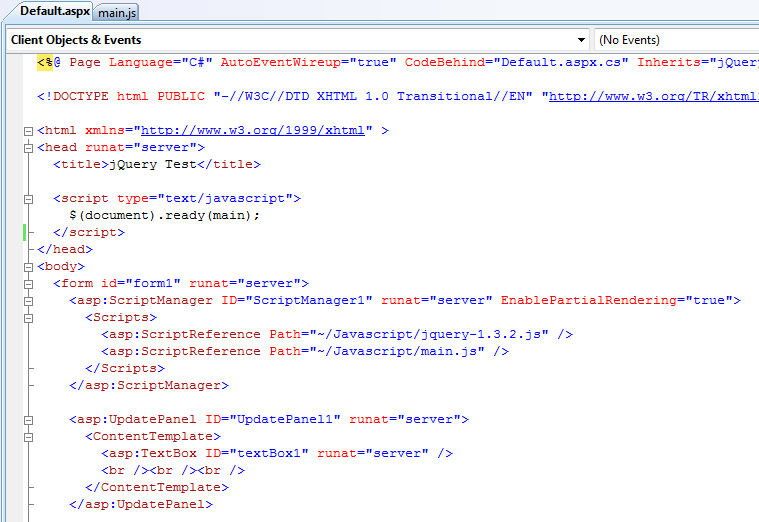Collapse the <script type="text/javascript"> block
This screenshot has width=759, height=522.
tap(29, 199)
